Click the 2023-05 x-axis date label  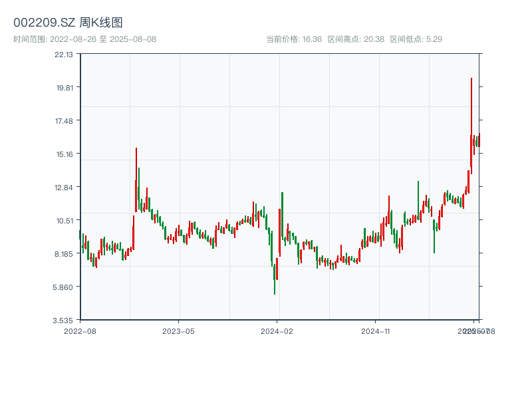tap(179, 331)
